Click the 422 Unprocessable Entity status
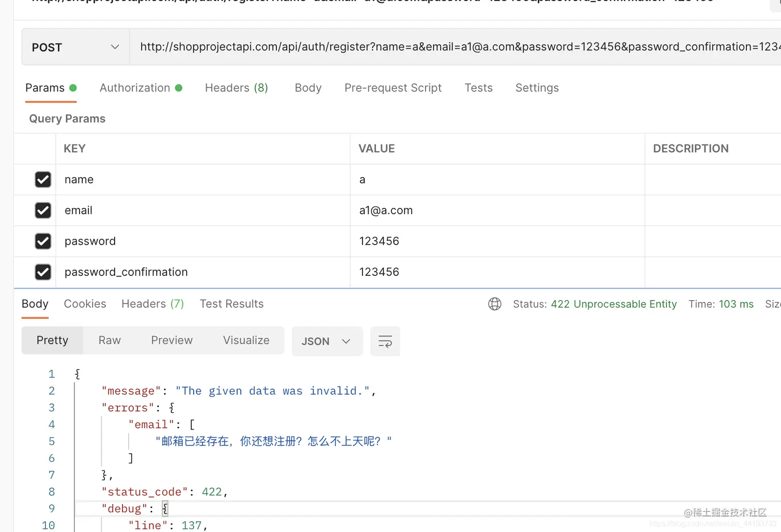Screen dimensions: 781x532 tap(614, 304)
